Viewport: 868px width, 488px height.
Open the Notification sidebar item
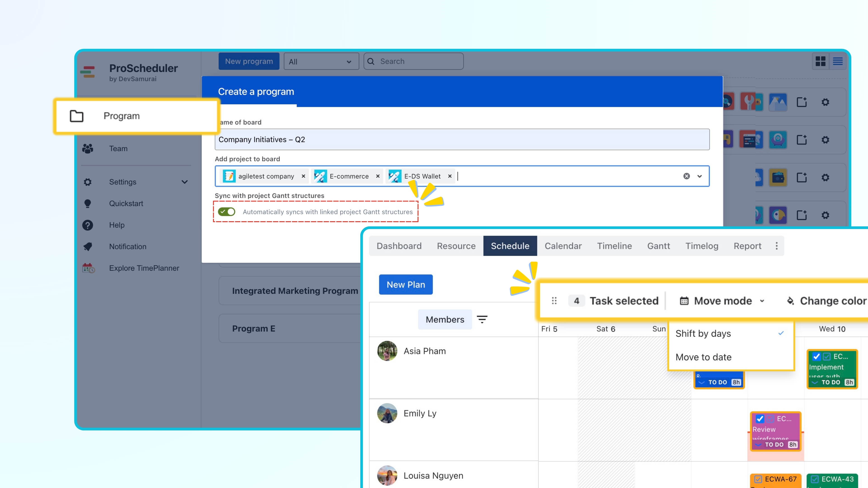click(x=127, y=246)
